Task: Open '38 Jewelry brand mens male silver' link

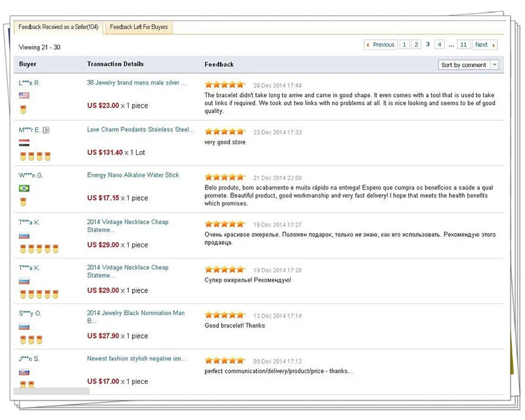Action: (x=136, y=83)
